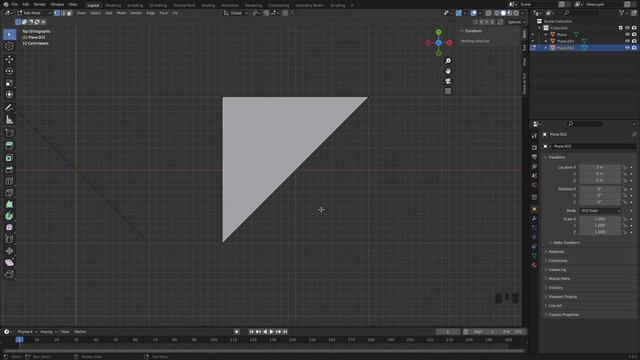
Task: Expand the Collections panel in properties
Action: [x=558, y=261]
